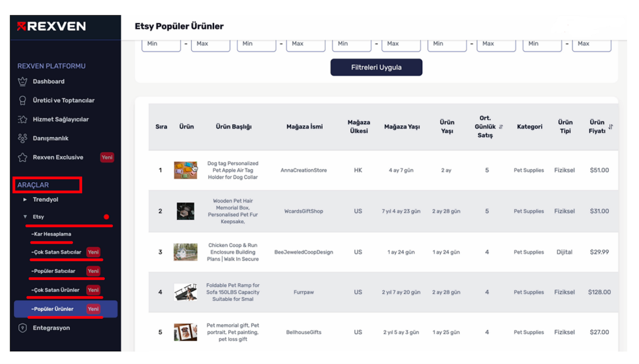Viewport: 639px width, 364px height.
Task: Click the Mağaza Yaşı column header
Action: click(402, 127)
